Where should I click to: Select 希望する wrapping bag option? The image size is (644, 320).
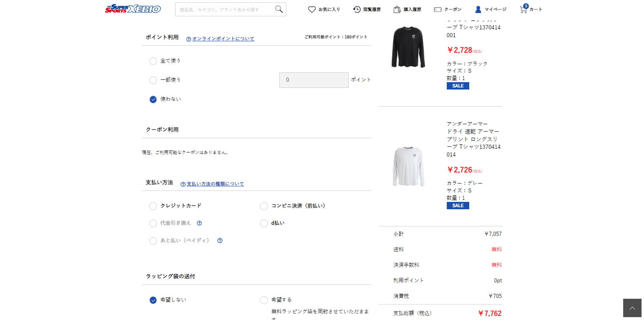click(x=264, y=300)
